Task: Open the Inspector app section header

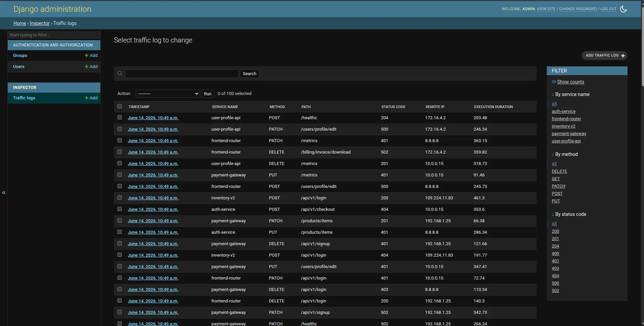Action: coord(25,88)
